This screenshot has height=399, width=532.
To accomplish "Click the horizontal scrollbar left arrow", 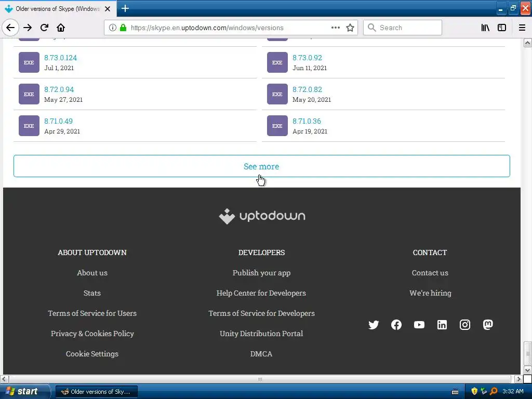I will click(x=4, y=379).
